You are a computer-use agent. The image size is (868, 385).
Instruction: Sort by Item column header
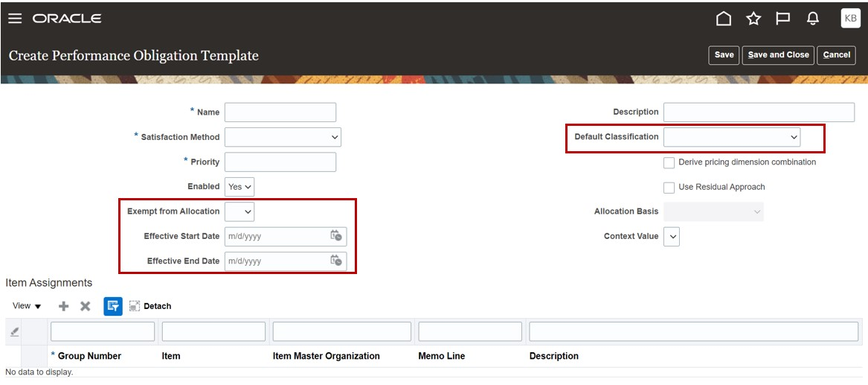[171, 356]
